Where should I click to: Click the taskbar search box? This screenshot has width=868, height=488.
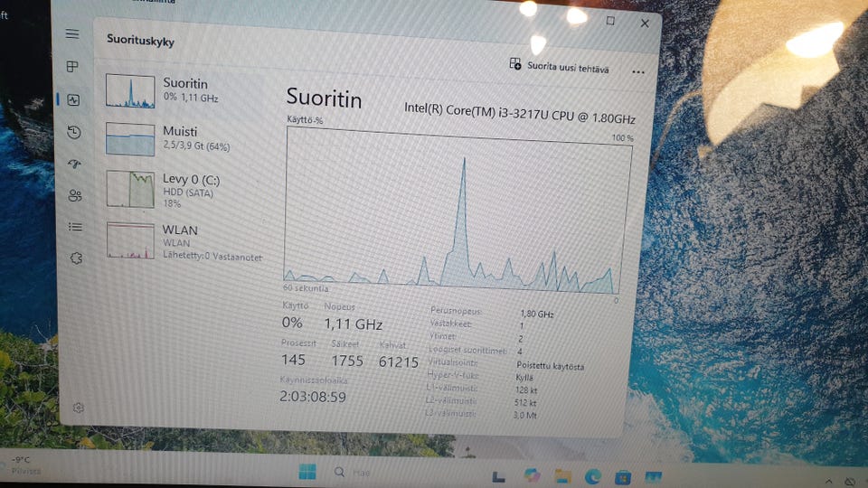354,473
